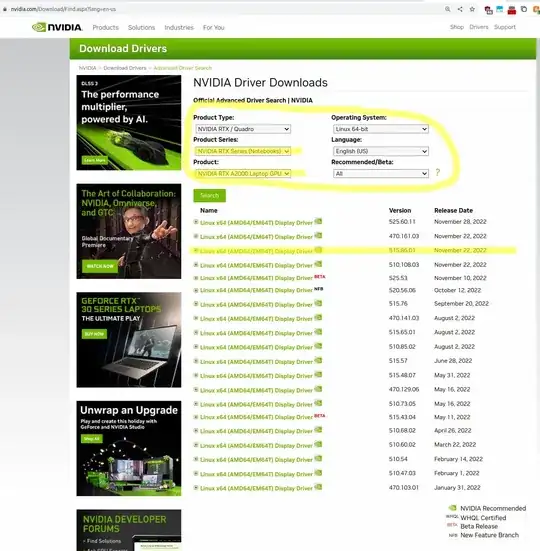The height and width of the screenshot is (551, 540).
Task: Open the Operating System dropdown
Action: click(381, 129)
